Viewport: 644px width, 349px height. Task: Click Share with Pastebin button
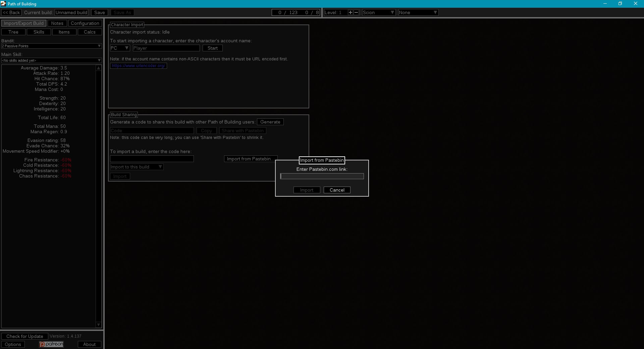(243, 131)
